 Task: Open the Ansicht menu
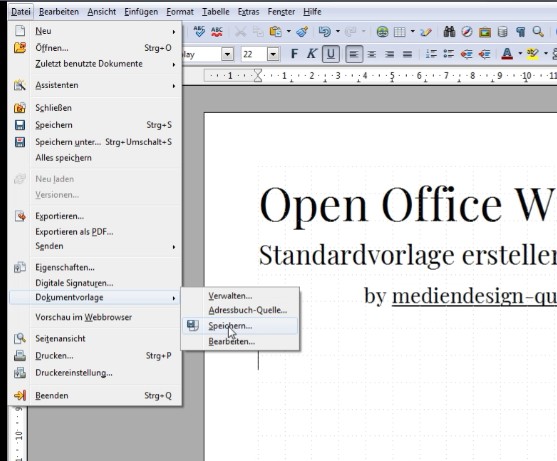pyautogui.click(x=102, y=12)
